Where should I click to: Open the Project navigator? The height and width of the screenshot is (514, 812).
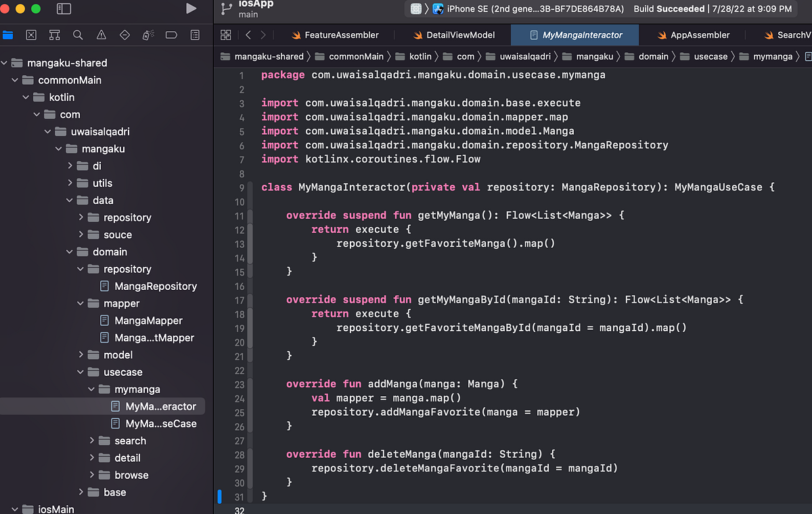click(x=8, y=34)
